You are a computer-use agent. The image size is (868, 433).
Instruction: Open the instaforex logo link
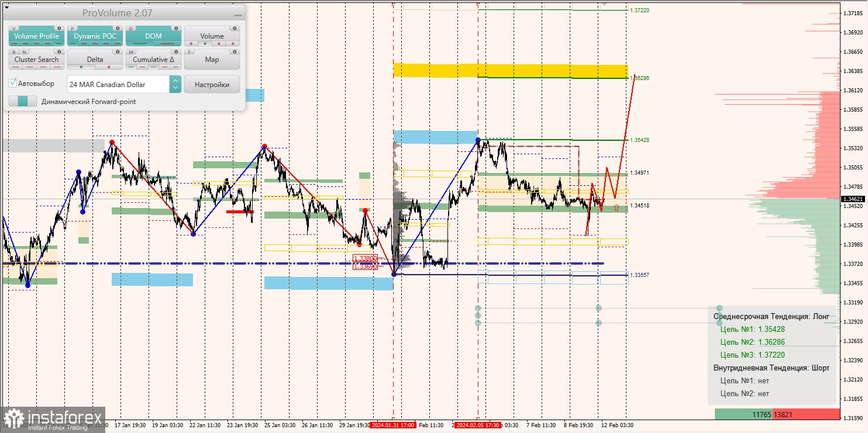click(53, 420)
